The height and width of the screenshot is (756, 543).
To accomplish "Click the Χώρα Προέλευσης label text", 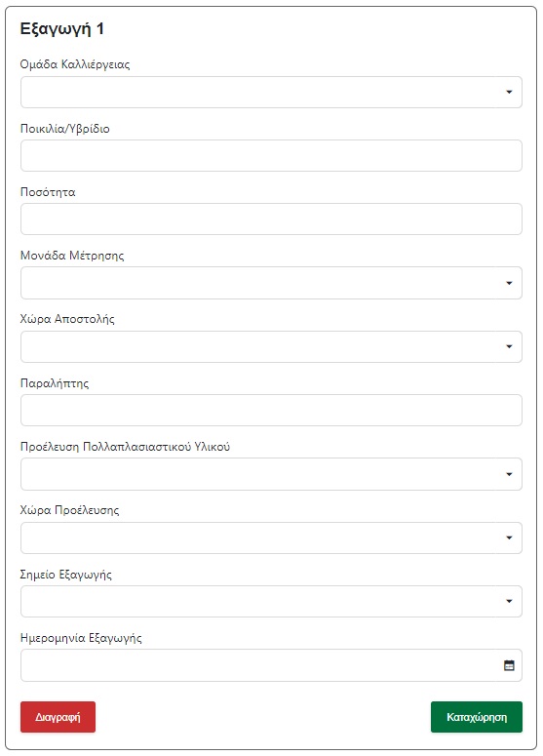I will point(69,510).
